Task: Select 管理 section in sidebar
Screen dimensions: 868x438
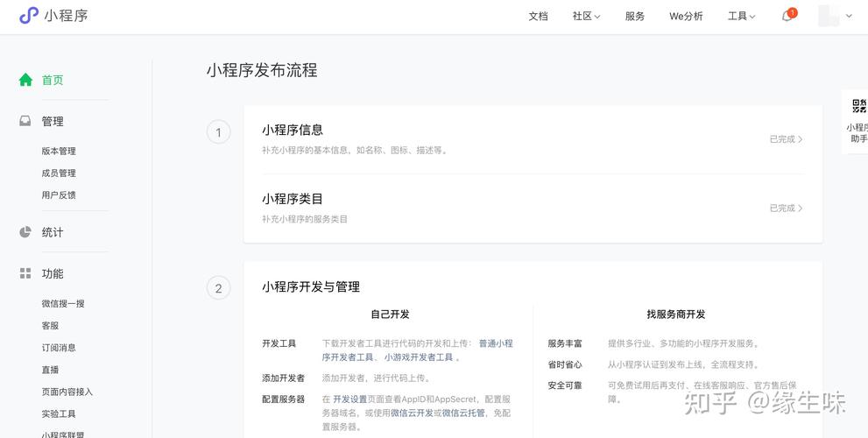Action: coord(53,121)
